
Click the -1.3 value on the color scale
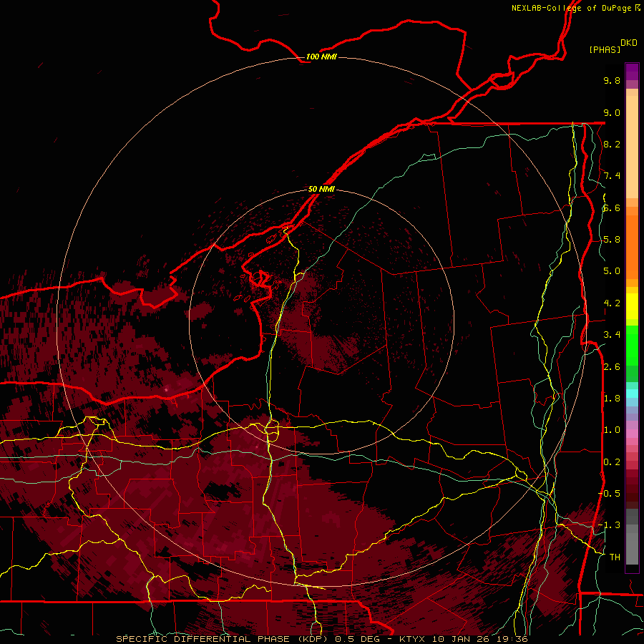[610, 525]
